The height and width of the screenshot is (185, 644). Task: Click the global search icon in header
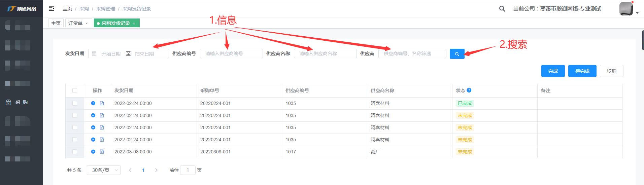(502, 9)
